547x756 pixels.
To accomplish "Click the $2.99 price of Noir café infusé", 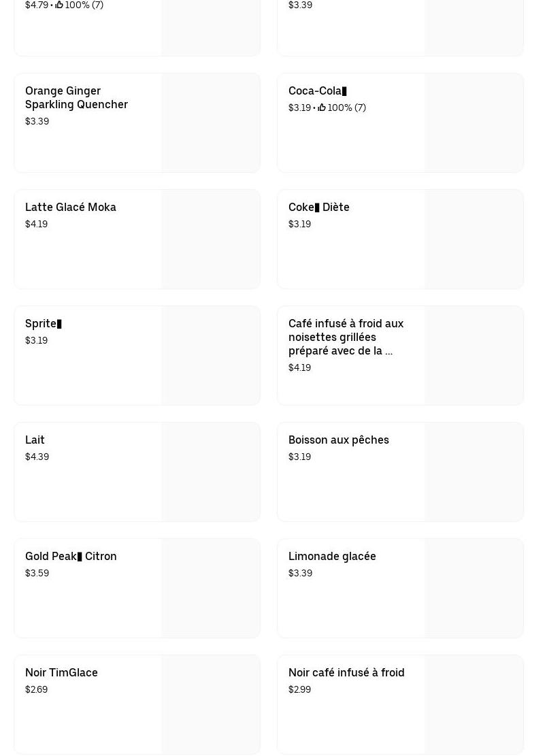I will pos(299,689).
